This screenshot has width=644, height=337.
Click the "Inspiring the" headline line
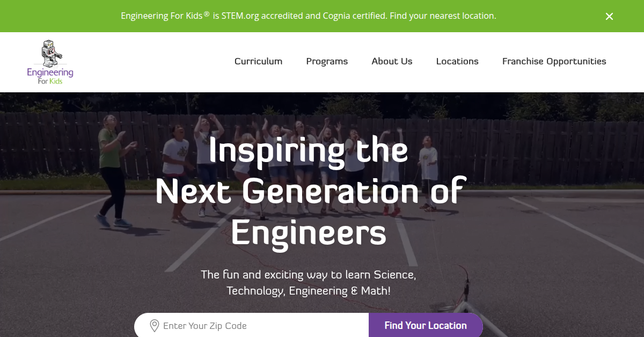pos(308,150)
